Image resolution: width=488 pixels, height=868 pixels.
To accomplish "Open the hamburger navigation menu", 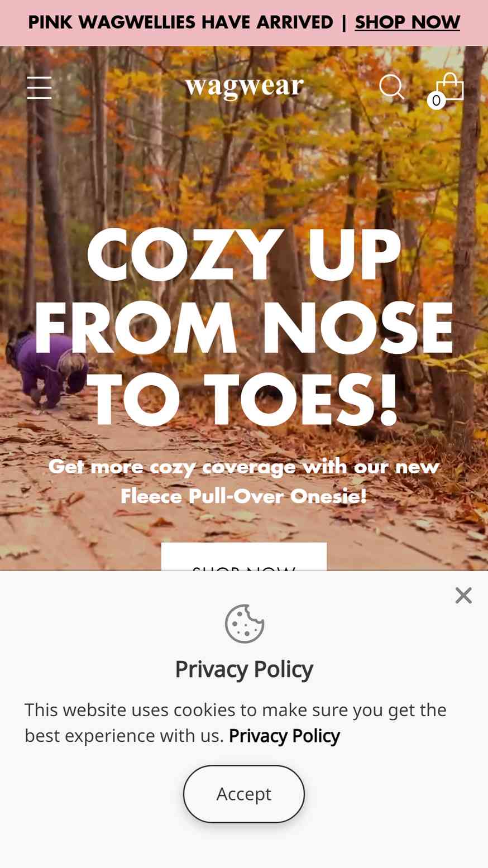I will 39,88.
